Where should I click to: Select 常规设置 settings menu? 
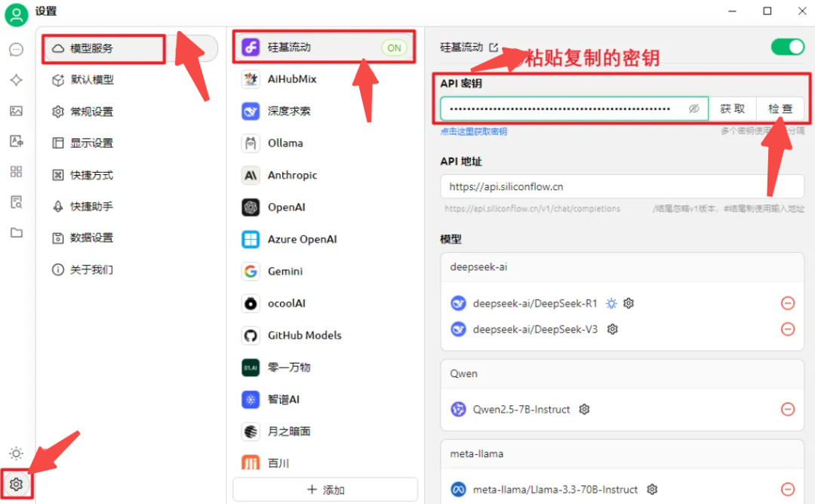131,112
